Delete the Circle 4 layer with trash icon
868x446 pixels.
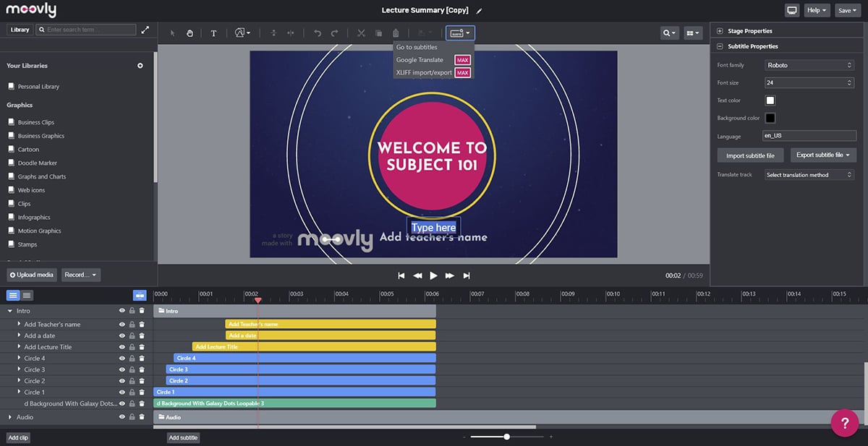pos(142,359)
